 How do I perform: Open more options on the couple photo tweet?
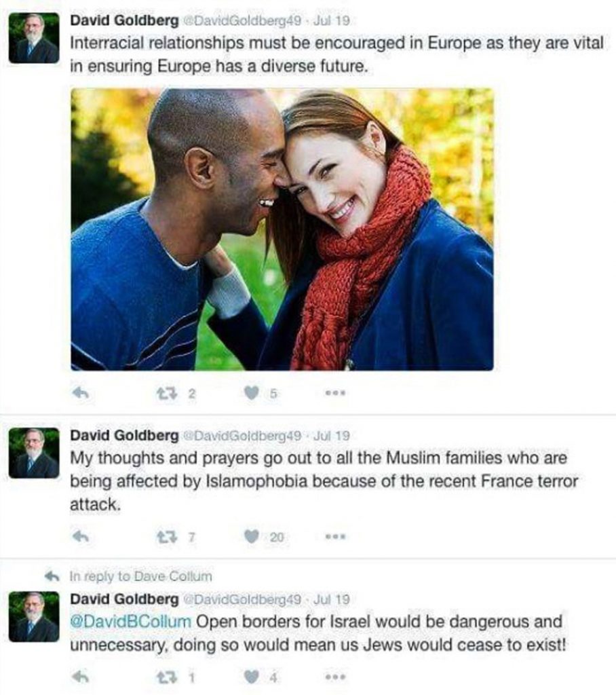(x=335, y=393)
